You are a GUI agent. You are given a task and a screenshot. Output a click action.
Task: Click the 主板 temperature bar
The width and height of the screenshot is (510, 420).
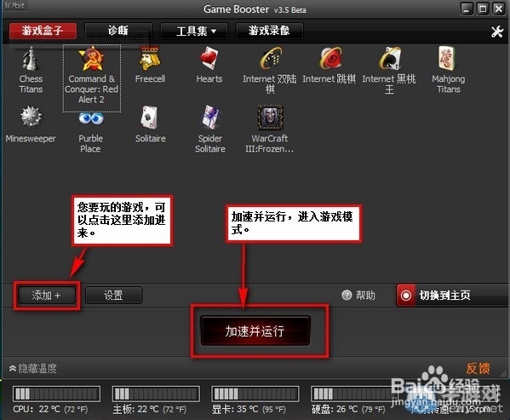pyautogui.click(x=156, y=394)
